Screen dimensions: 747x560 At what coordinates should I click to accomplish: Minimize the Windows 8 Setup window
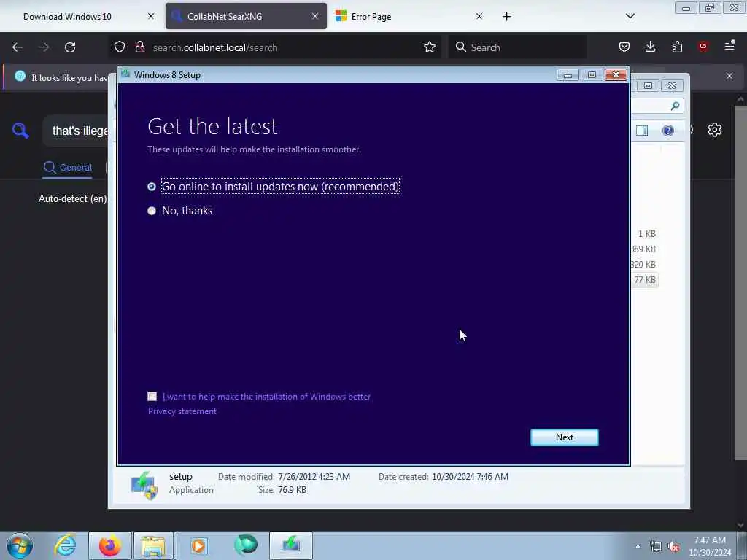click(x=568, y=75)
